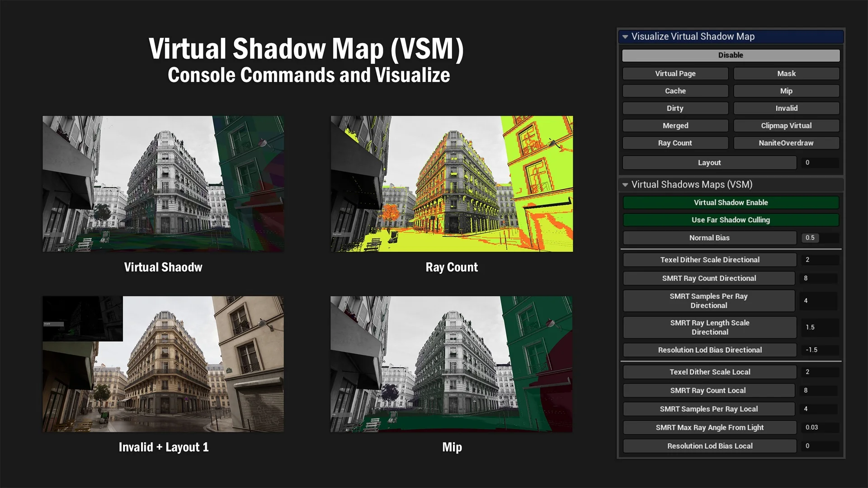
Task: Click the Ray Count example thumbnail
Action: click(x=452, y=184)
